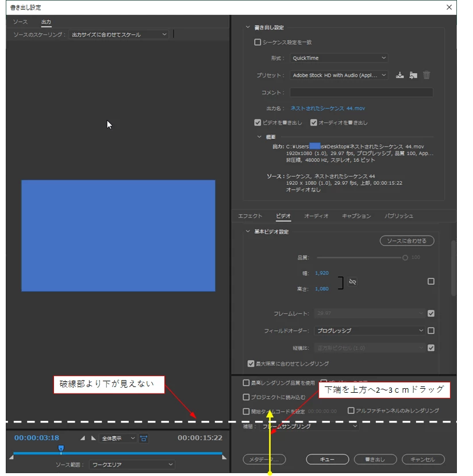Click the set out point triangle icon
This screenshot has height=476, width=473.
pyautogui.click(x=94, y=438)
